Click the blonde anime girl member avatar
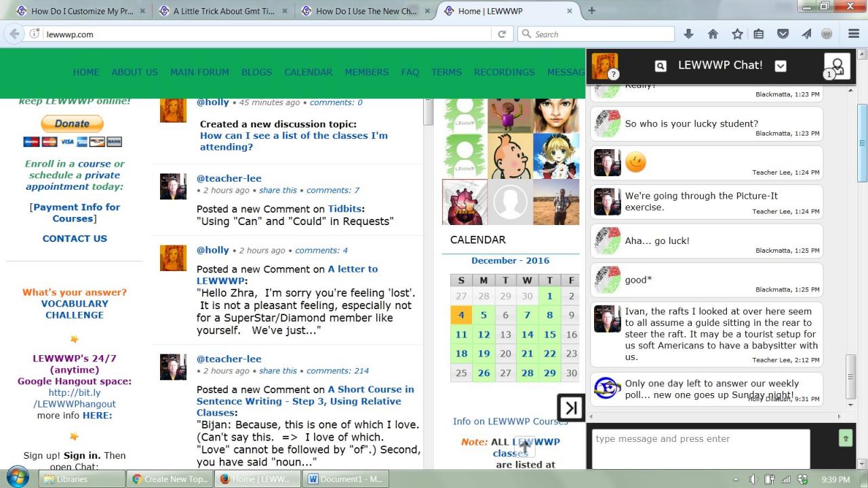Screen dimensions: 868x488 556,156
